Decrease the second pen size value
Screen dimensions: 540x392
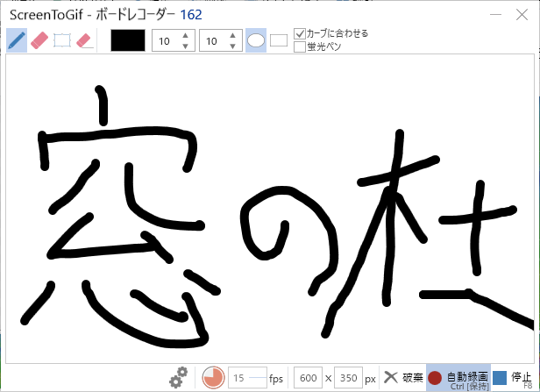point(233,46)
